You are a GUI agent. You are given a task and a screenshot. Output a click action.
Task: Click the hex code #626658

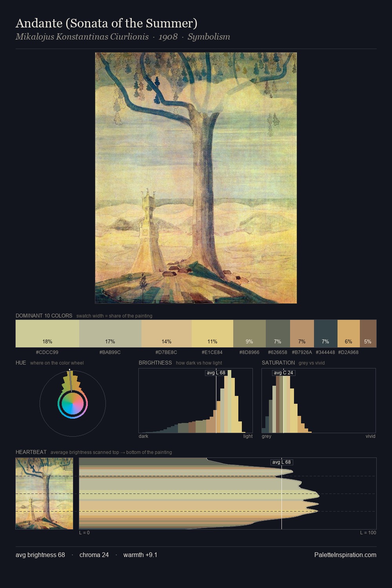click(x=278, y=352)
